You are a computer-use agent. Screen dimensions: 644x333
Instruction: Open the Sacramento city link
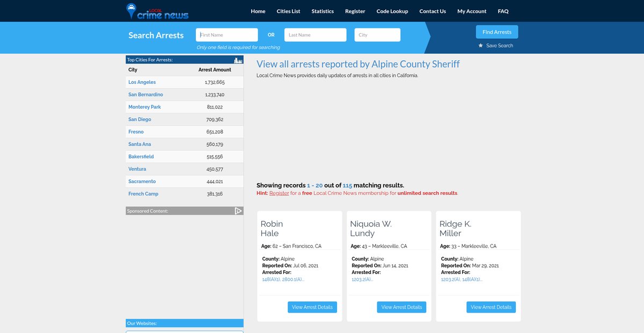(142, 181)
